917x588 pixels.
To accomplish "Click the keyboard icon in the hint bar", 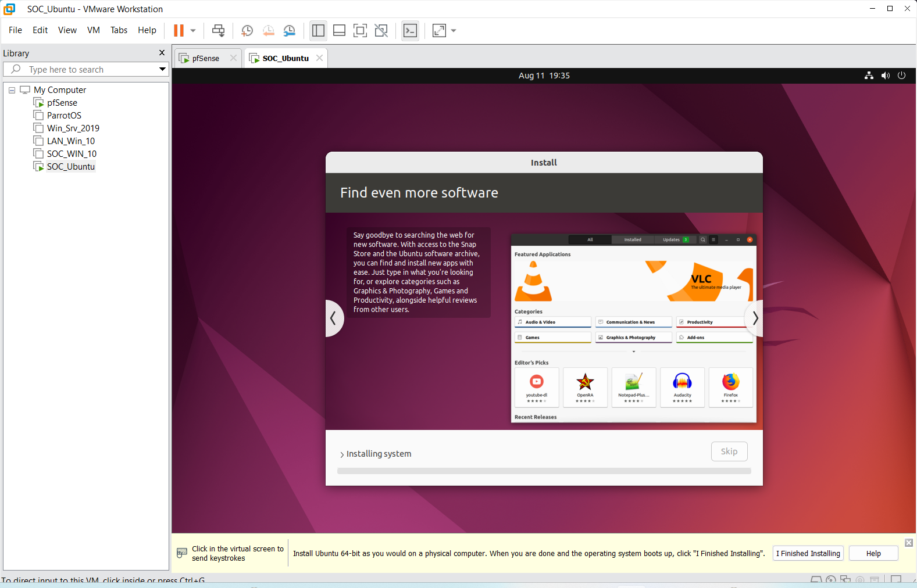I will pyautogui.click(x=182, y=553).
